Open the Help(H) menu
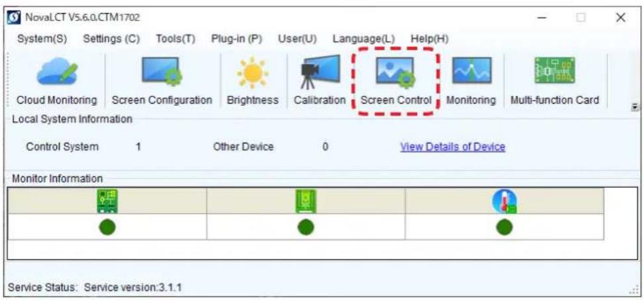 click(430, 39)
